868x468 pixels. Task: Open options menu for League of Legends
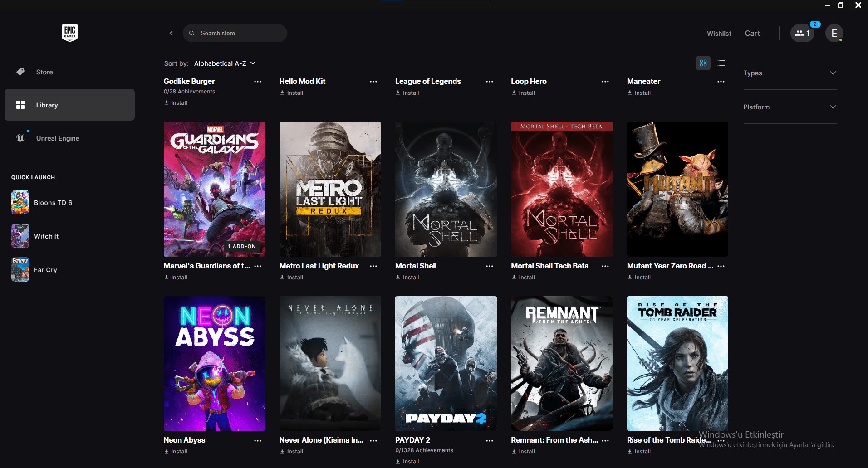(x=490, y=82)
